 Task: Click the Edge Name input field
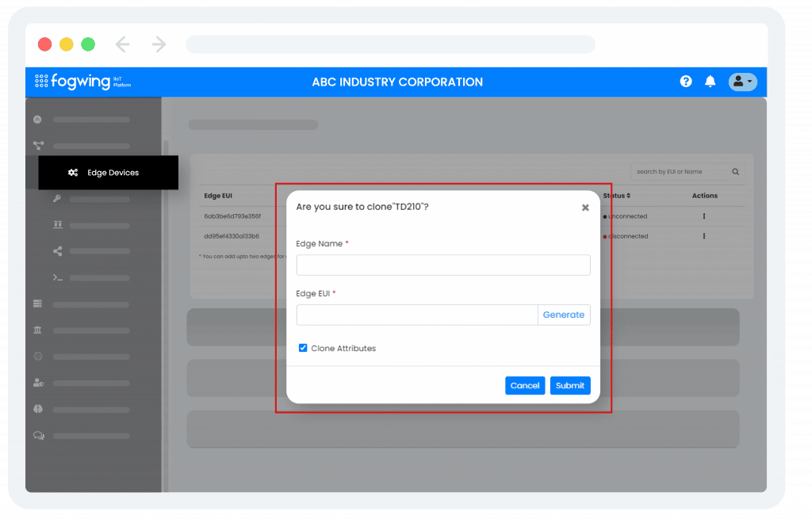pyautogui.click(x=443, y=265)
